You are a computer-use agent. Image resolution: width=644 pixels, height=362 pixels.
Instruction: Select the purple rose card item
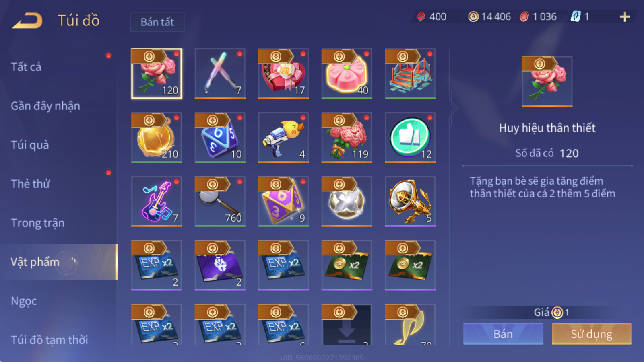pos(220,265)
